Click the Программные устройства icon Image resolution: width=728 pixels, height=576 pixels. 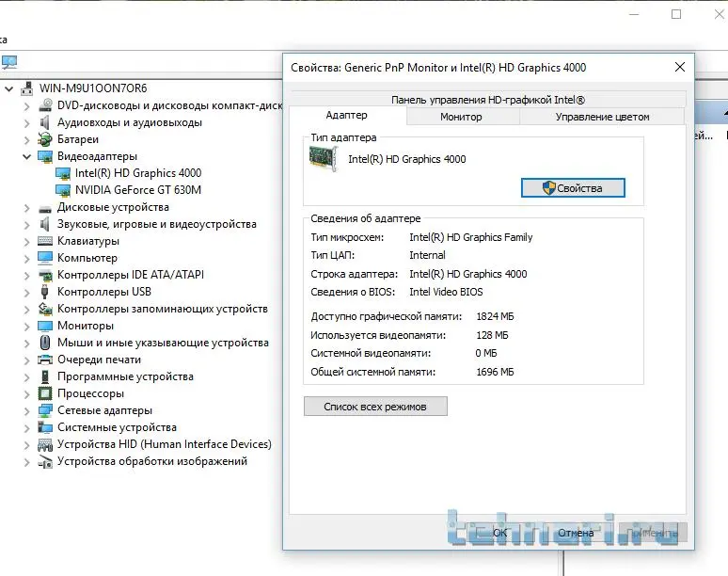tap(45, 376)
